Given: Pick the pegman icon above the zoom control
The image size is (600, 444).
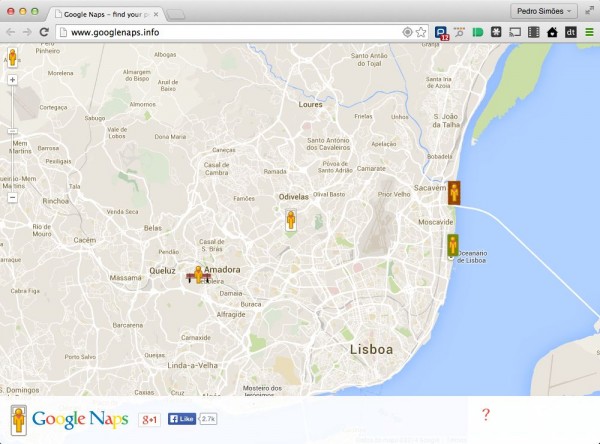Looking at the screenshot, I should pos(12,58).
